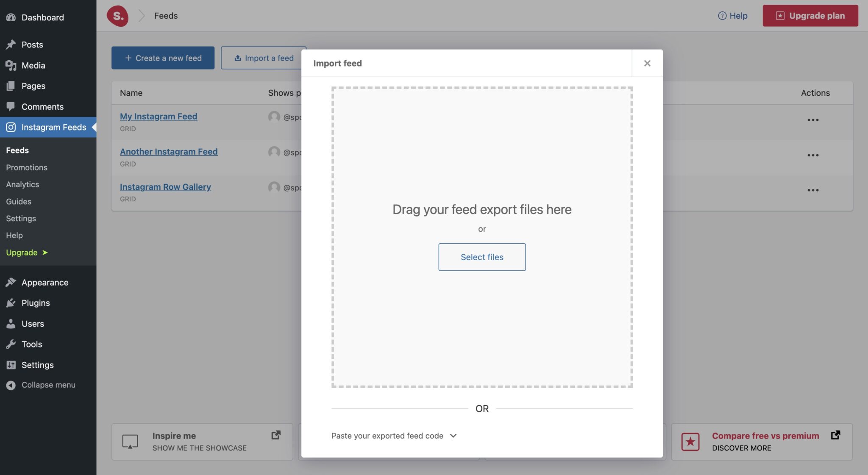Open actions menu for Instagram Row Gallery

click(813, 190)
